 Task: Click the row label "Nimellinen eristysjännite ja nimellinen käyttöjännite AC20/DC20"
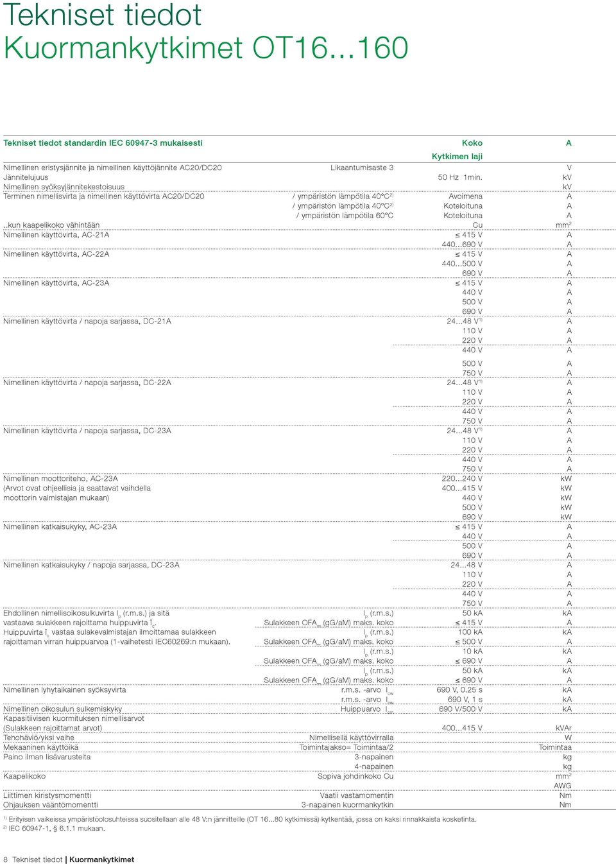click(112, 168)
